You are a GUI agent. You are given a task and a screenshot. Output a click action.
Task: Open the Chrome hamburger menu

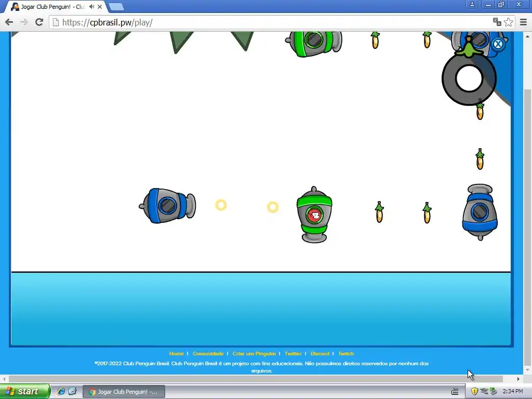(x=523, y=22)
